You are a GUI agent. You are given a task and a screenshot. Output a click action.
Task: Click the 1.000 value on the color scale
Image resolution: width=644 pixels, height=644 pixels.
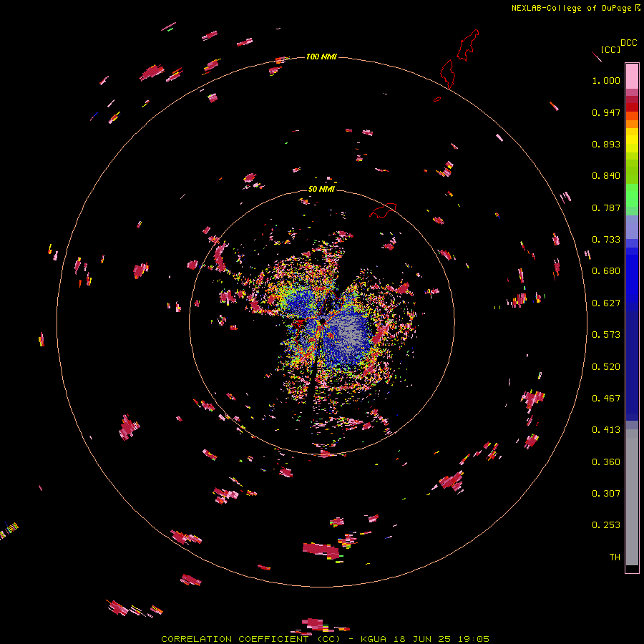coord(606,80)
